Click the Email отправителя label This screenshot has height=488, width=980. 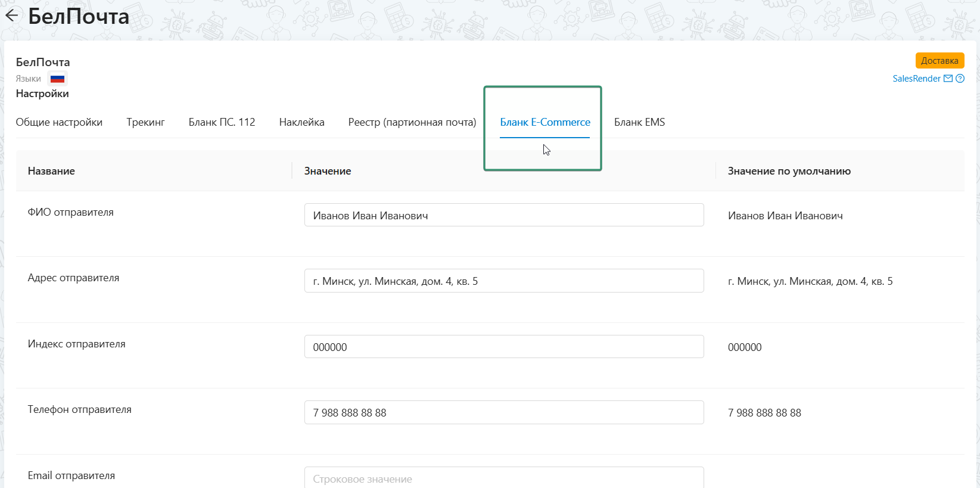point(71,475)
